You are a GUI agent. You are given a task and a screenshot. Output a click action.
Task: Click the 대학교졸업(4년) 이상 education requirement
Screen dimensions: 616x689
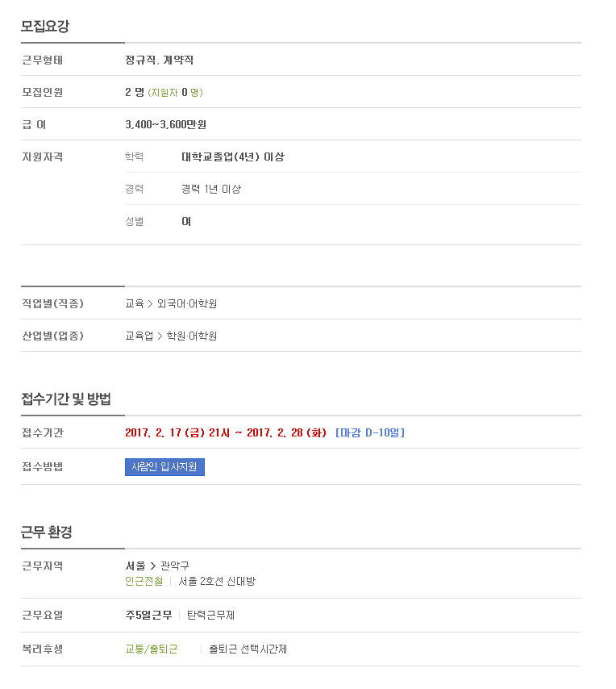click(x=233, y=157)
